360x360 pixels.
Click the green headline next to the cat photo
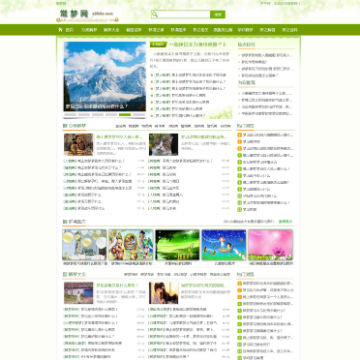[x=204, y=137]
